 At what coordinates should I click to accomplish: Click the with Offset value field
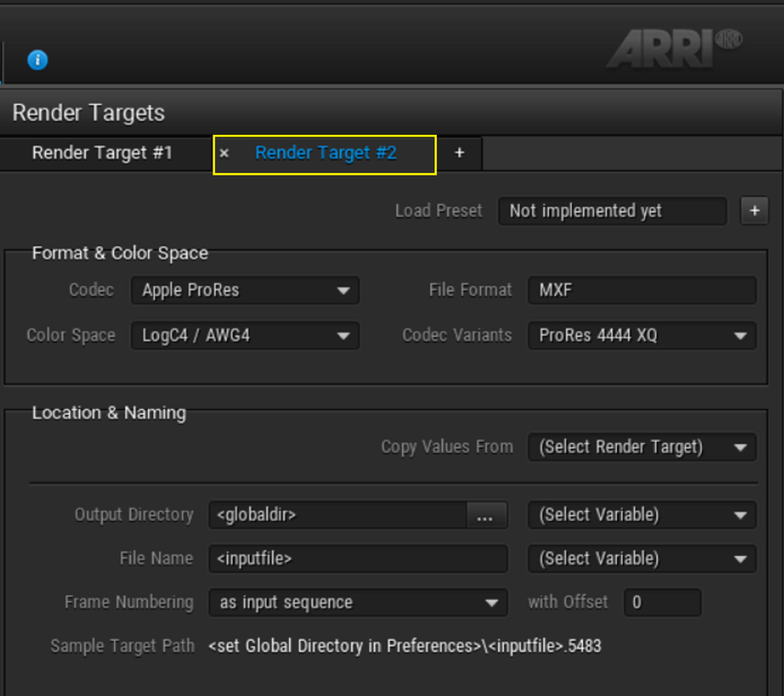point(662,603)
